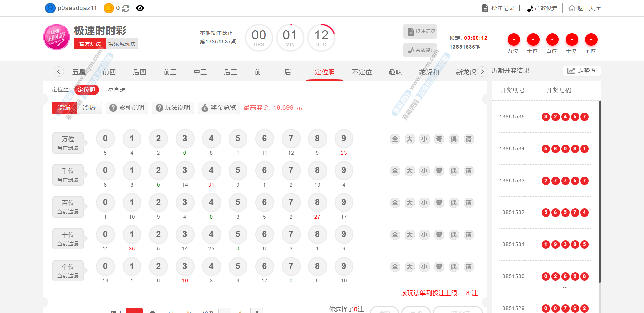Select number 7 in 万位 row
The width and height of the screenshot is (644, 313).
pyautogui.click(x=291, y=139)
